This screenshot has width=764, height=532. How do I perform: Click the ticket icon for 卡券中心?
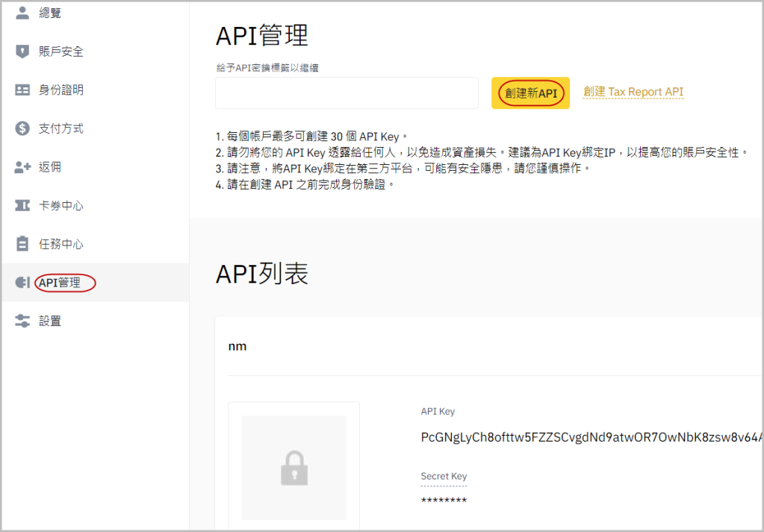click(x=22, y=206)
